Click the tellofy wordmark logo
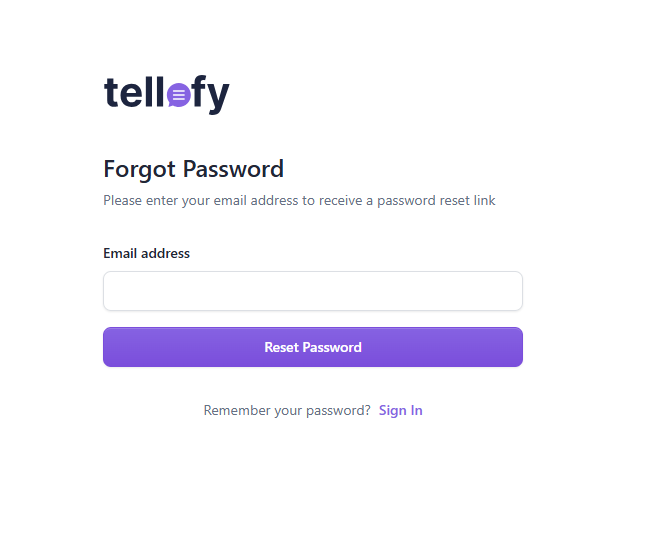Viewport: 670px width, 538px height. point(167,94)
